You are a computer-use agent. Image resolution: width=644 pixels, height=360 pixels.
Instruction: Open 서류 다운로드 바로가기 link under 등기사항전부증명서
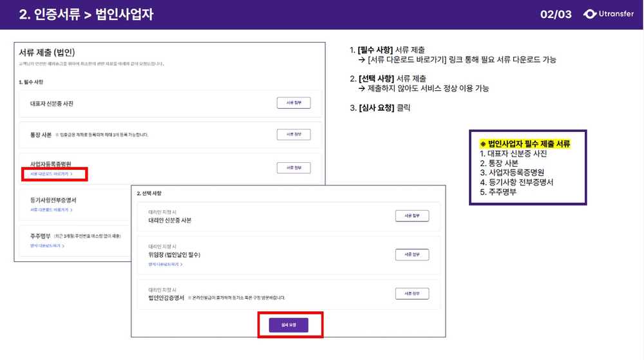point(52,210)
